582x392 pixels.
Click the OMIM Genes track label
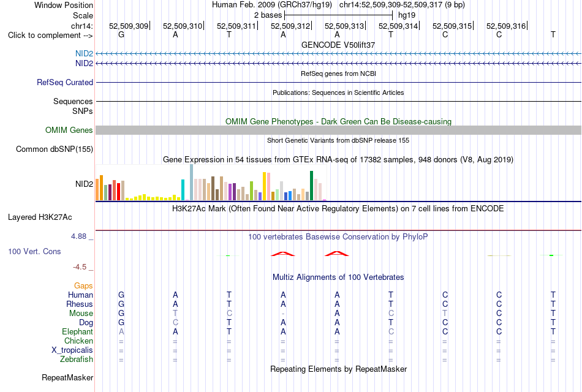[x=69, y=130]
